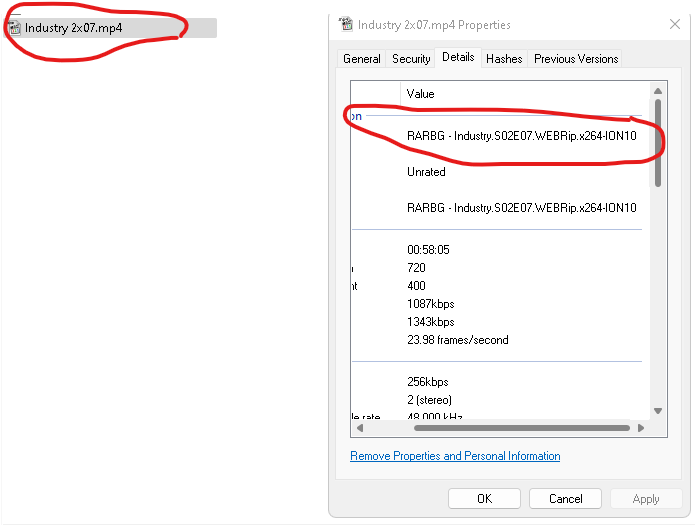Image resolution: width=695 pixels, height=525 pixels.
Task: Click the Apply button
Action: coord(646,499)
